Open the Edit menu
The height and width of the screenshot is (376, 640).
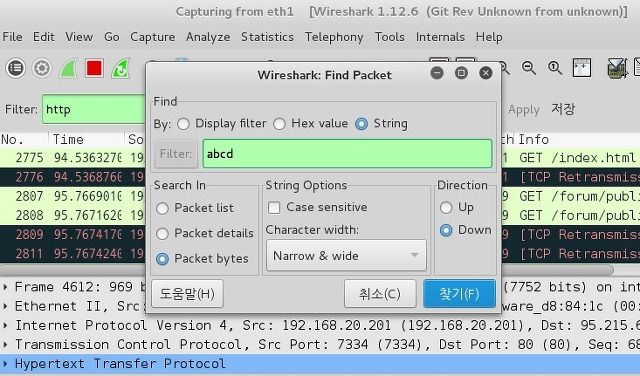coord(44,37)
